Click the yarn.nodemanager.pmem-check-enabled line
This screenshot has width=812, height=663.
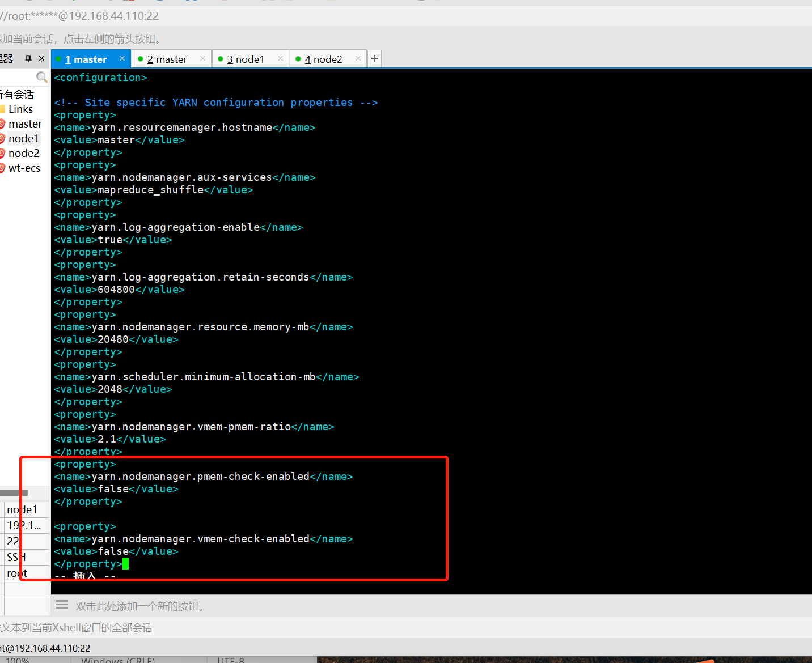[204, 477]
